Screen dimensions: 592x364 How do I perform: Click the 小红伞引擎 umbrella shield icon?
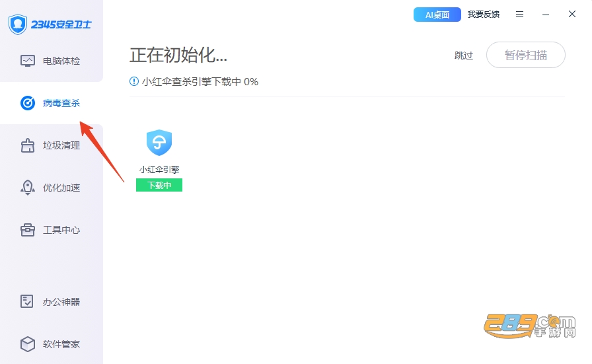159,142
